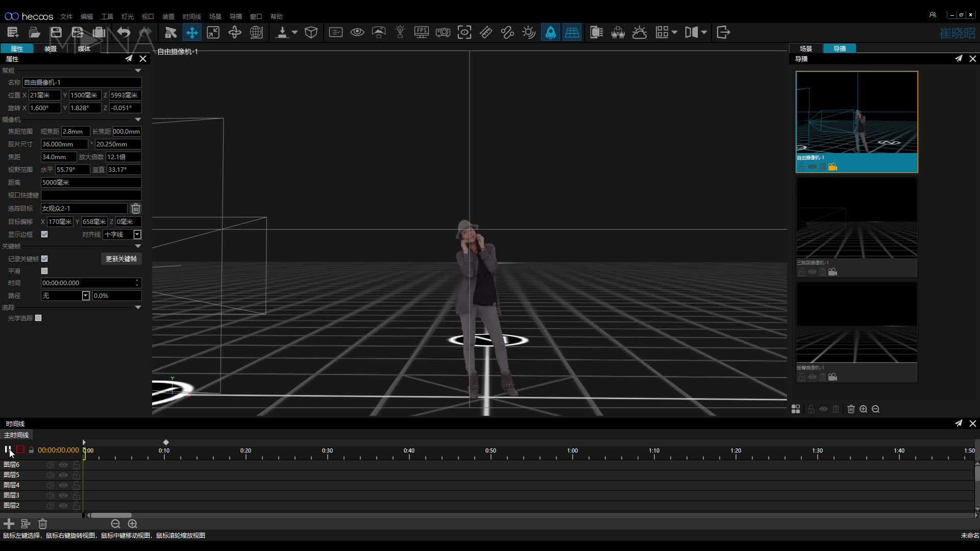Click the globe grid icon in the toolbar
The image size is (980, 551).
coord(256,33)
